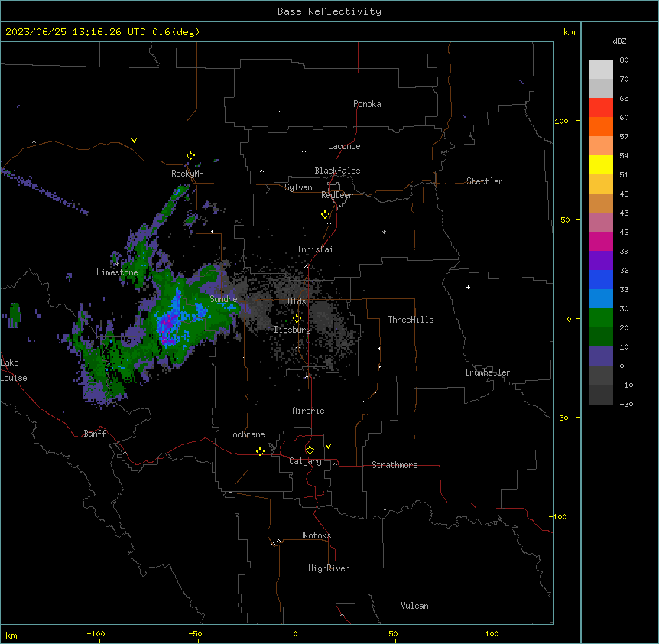Viewport: 659px width, 644px height.
Task: Pick the bright yellow swatch in dBZ legend
Action: [601, 164]
